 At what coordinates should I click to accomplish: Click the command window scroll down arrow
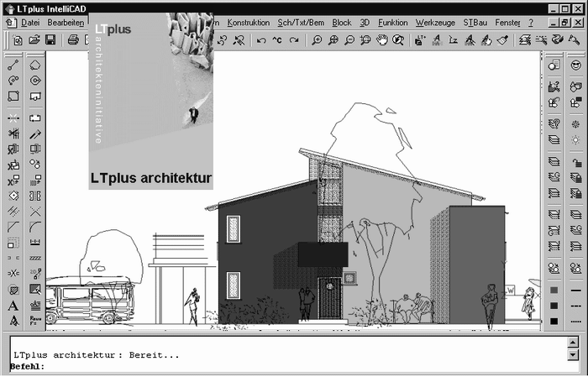[573, 354]
